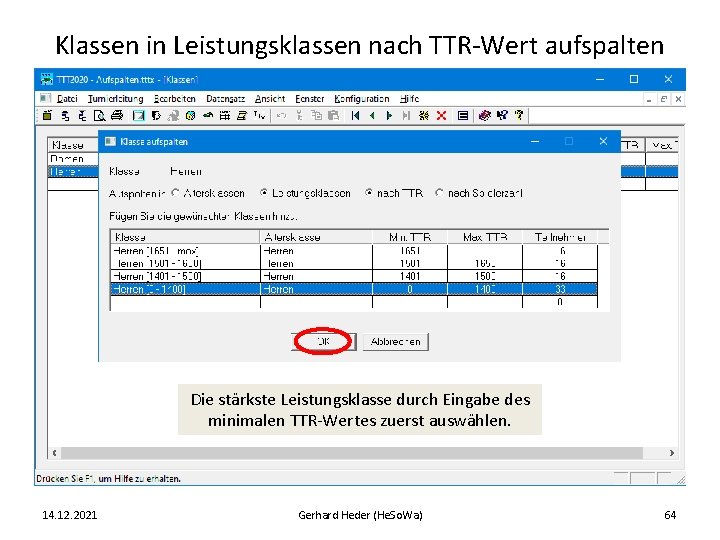Click the scissors cut icon
Viewport: 720px width, 540px height.
(x=299, y=116)
